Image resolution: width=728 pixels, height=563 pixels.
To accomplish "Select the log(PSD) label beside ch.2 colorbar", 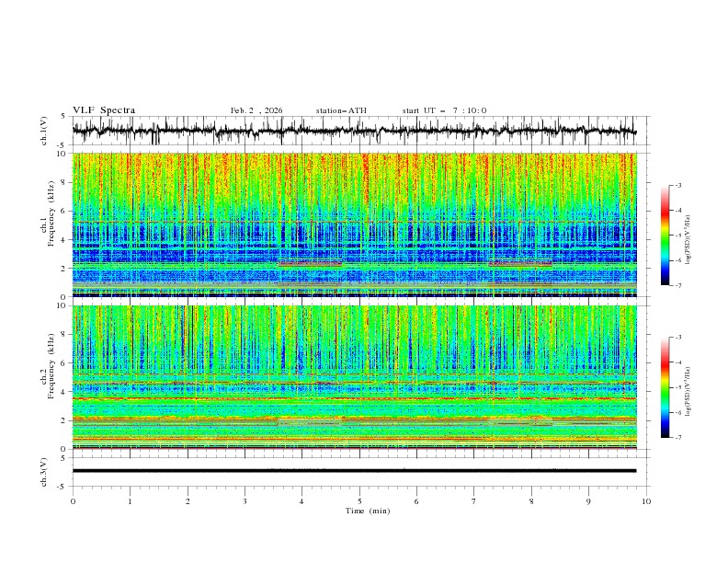I will click(688, 392).
